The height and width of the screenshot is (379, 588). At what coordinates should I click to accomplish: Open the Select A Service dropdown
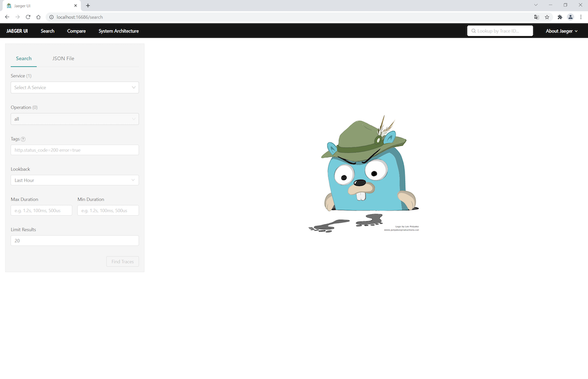click(x=75, y=88)
